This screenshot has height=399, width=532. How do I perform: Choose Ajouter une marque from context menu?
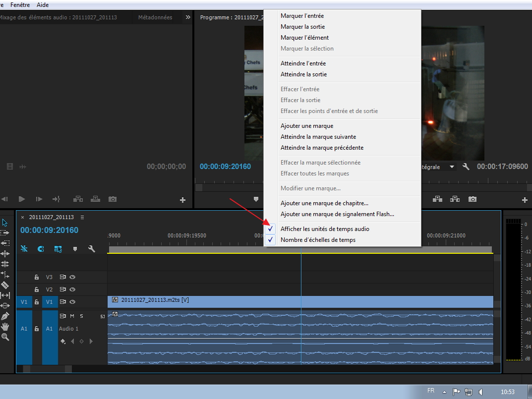(x=307, y=126)
